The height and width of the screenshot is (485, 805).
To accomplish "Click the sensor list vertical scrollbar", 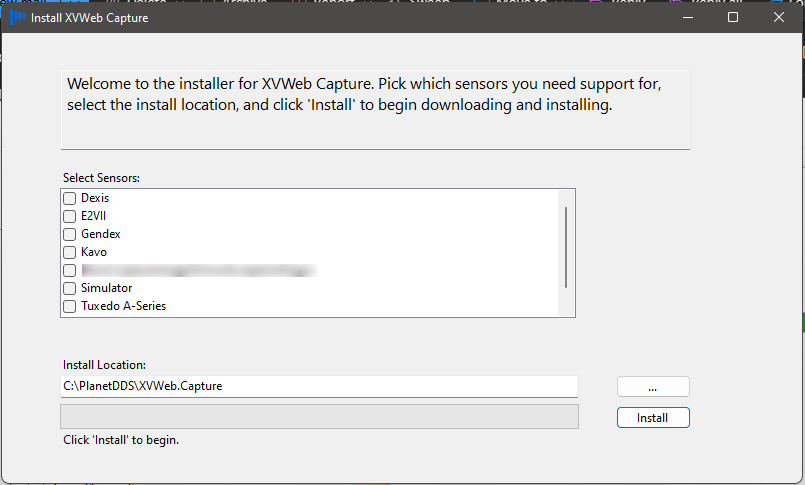I will [x=566, y=247].
